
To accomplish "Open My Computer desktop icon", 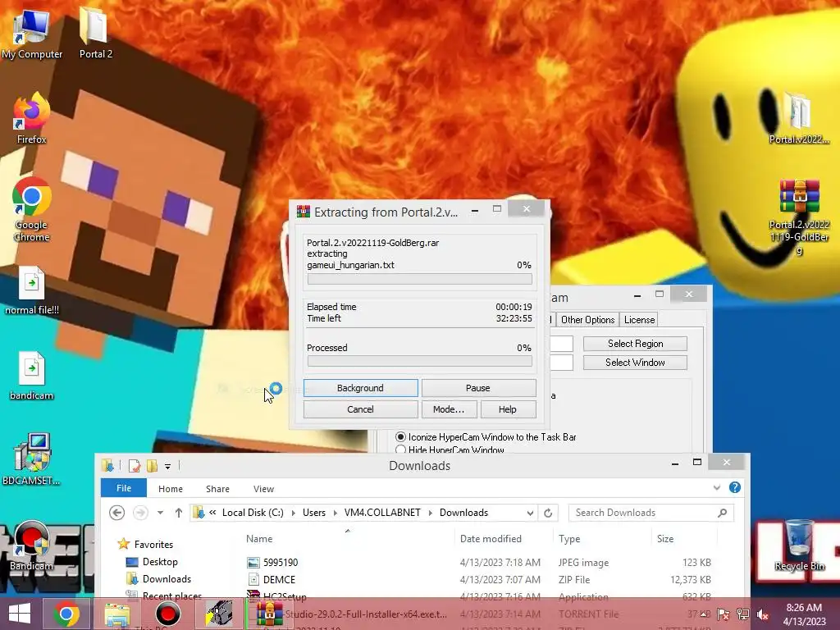I will pos(32,33).
